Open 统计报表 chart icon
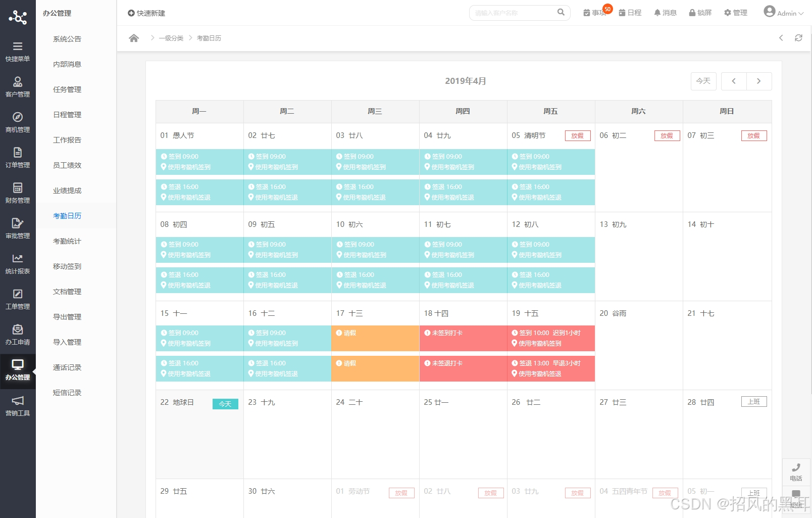Screen dimensions: 812x518 18,258
